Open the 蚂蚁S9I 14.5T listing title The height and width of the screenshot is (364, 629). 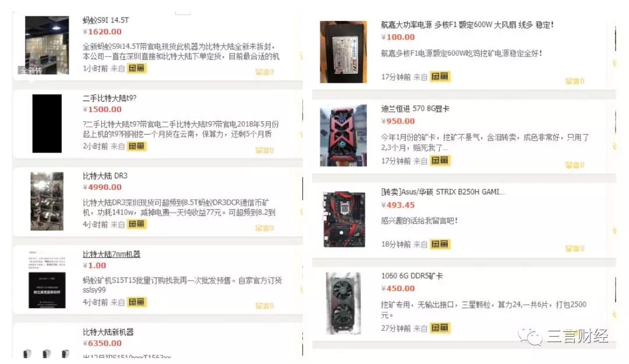coord(105,20)
